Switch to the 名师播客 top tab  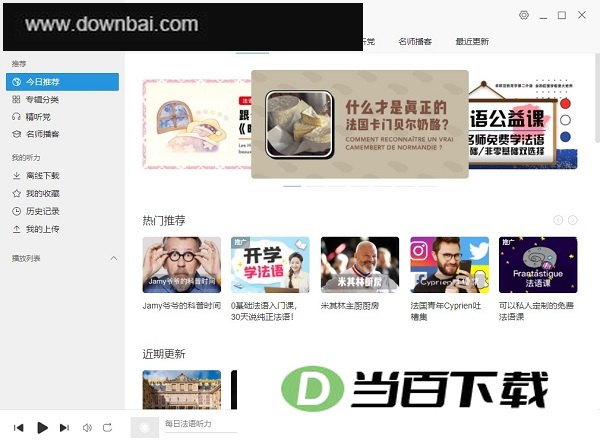click(415, 41)
